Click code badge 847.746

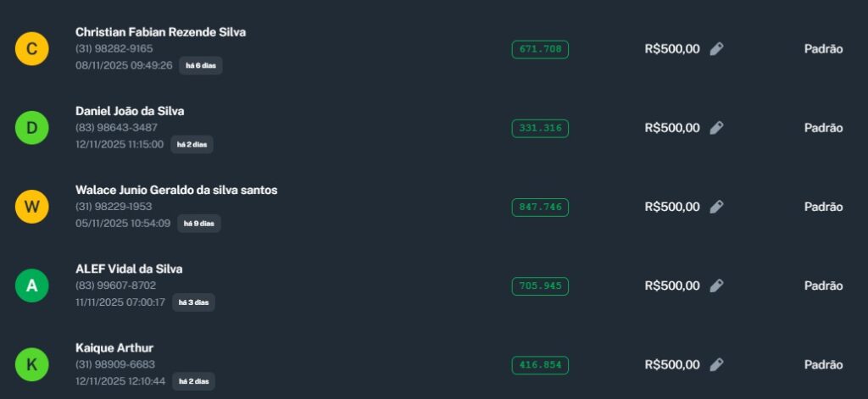[540, 207]
